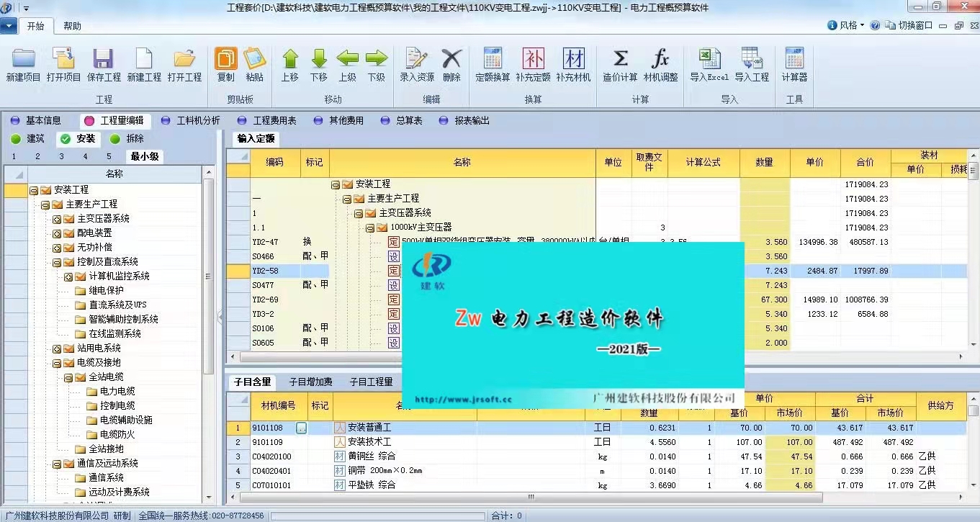Image resolution: width=980 pixels, height=522 pixels.
Task: Switch to the 子目工程量 tab
Action: coord(371,382)
